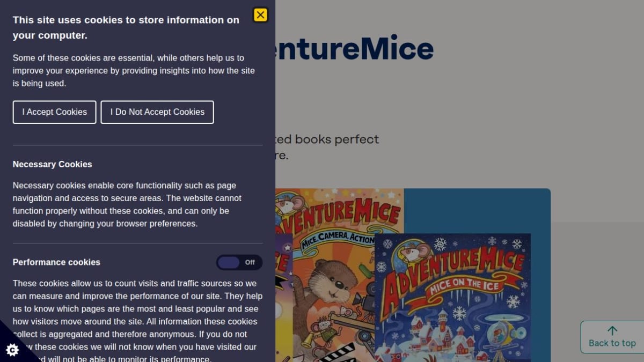This screenshot has width=644, height=362.
Task: Click the up arrow icon in Back to top
Action: [x=612, y=331]
